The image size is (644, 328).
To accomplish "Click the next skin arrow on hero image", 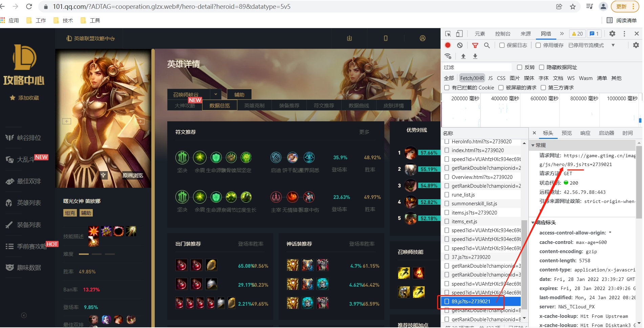I will (x=140, y=121).
